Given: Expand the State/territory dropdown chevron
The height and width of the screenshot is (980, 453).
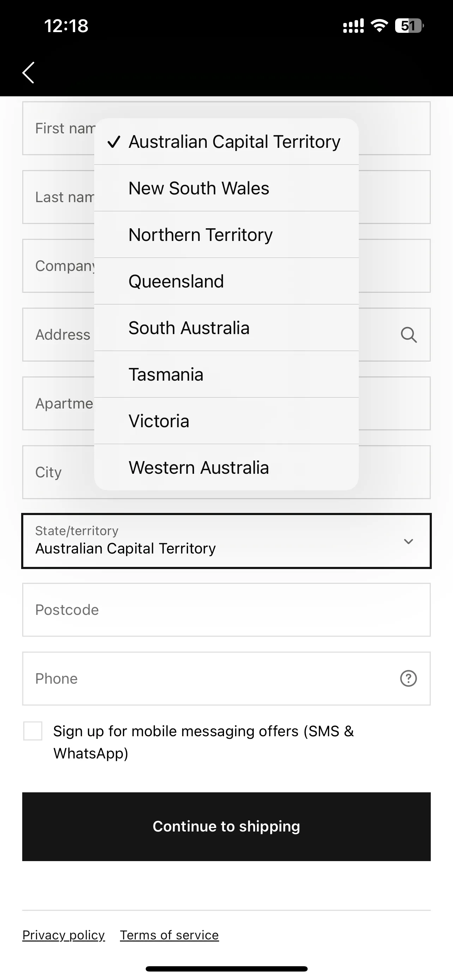Looking at the screenshot, I should pyautogui.click(x=409, y=542).
